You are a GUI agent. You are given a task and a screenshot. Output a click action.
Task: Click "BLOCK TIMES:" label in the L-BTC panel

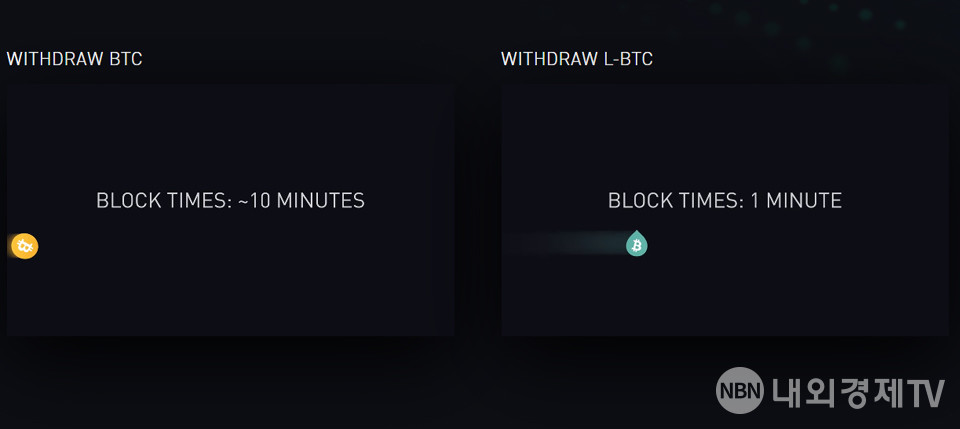[x=675, y=201]
